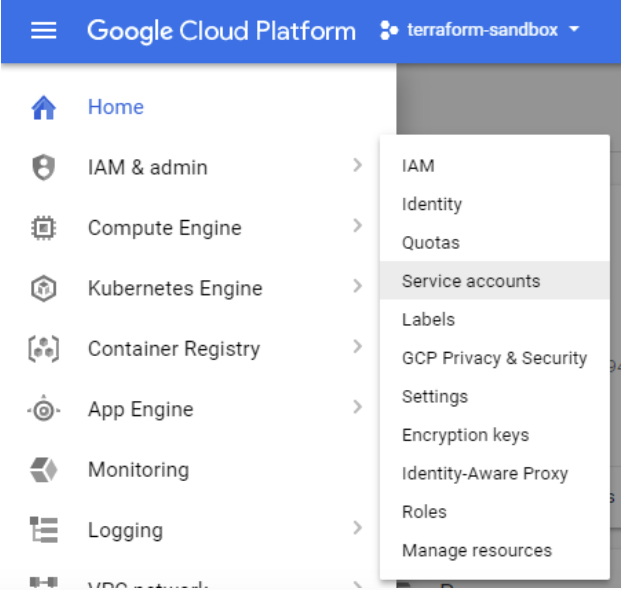Screen dimensions: 622x590
Task: Expand the IAM & admin submenu chevron
Action: coord(357,165)
